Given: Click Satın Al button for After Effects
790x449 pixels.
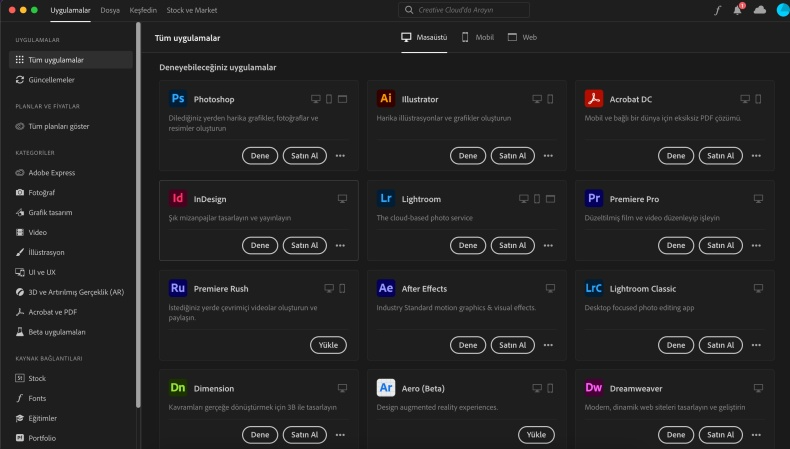Looking at the screenshot, I should pos(512,345).
